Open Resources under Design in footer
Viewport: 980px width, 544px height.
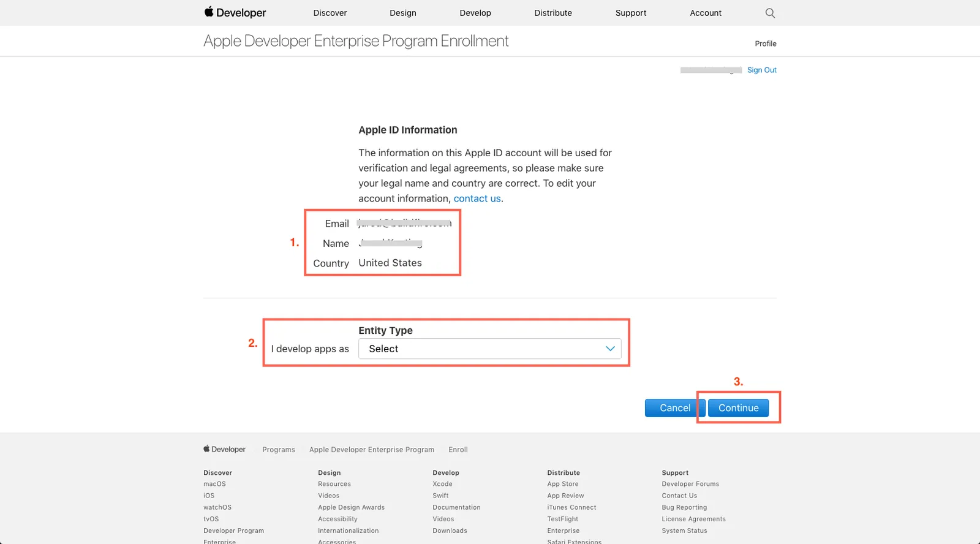(334, 484)
